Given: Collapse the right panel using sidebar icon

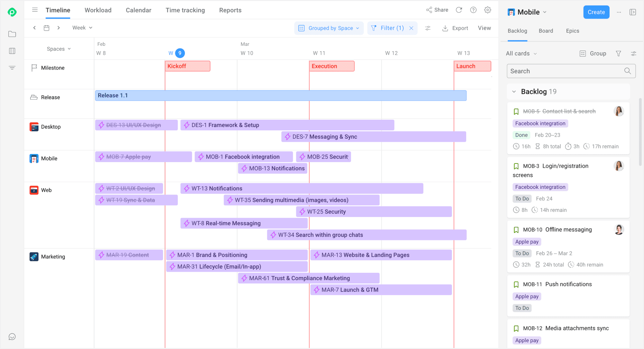Looking at the screenshot, I should point(632,12).
